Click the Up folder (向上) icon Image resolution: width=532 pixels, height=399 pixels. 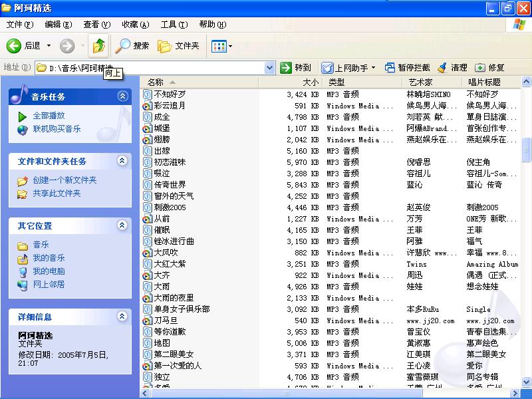[99, 46]
